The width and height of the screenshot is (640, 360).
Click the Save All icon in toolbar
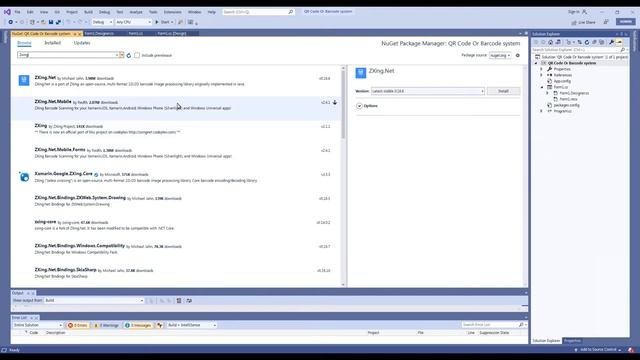[58, 22]
